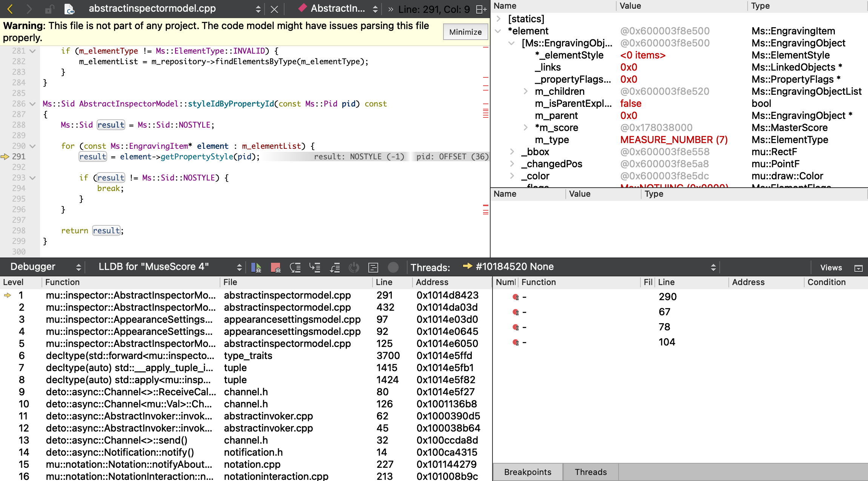Open the Views menu button
The width and height of the screenshot is (868, 481).
tap(831, 268)
